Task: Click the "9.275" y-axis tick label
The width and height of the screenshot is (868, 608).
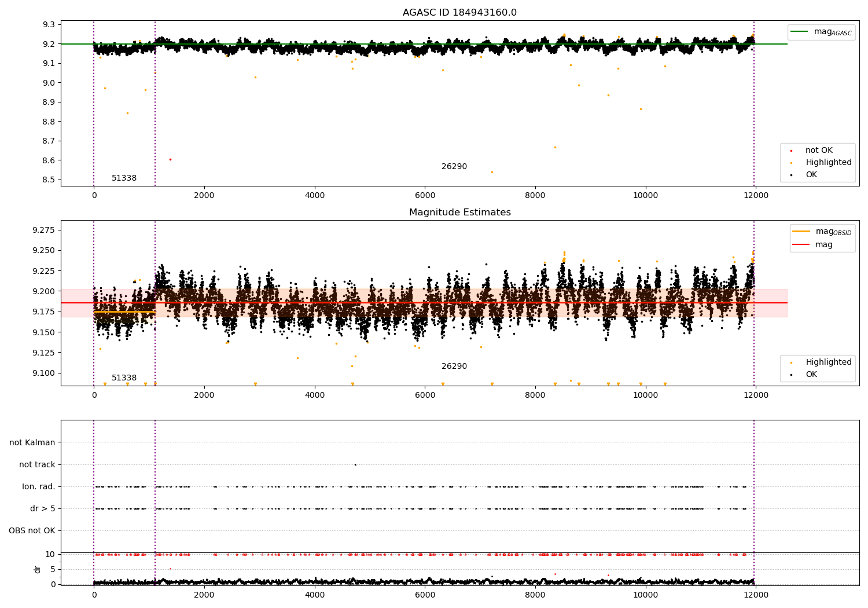Action: point(44,230)
